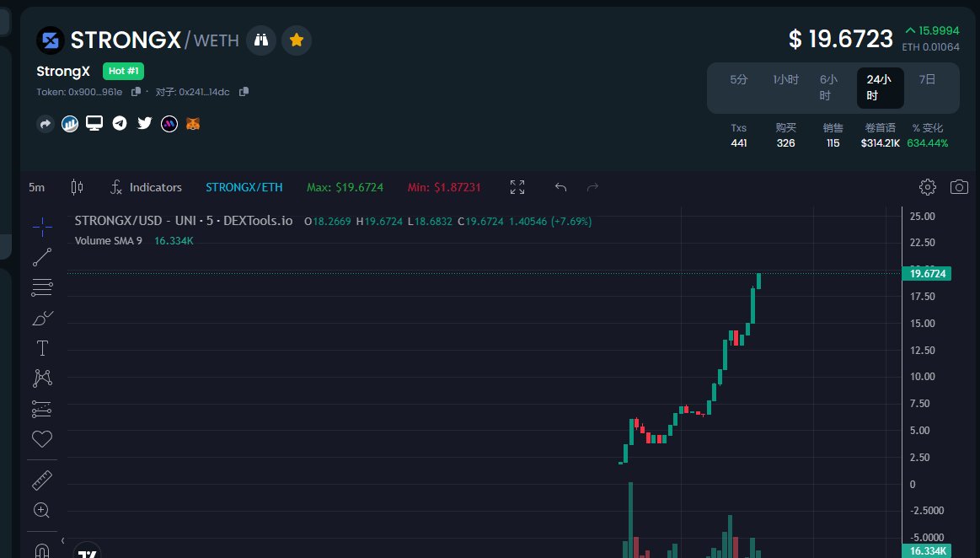The height and width of the screenshot is (558, 980).
Task: Copy the pair address 0x241...14dc
Action: pos(244,92)
